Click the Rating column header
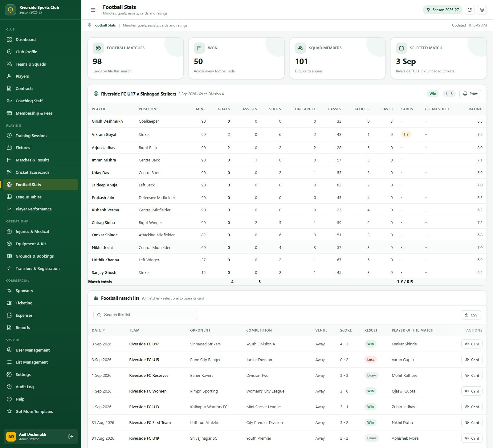Viewport: 493px width, 448px height. [475, 109]
